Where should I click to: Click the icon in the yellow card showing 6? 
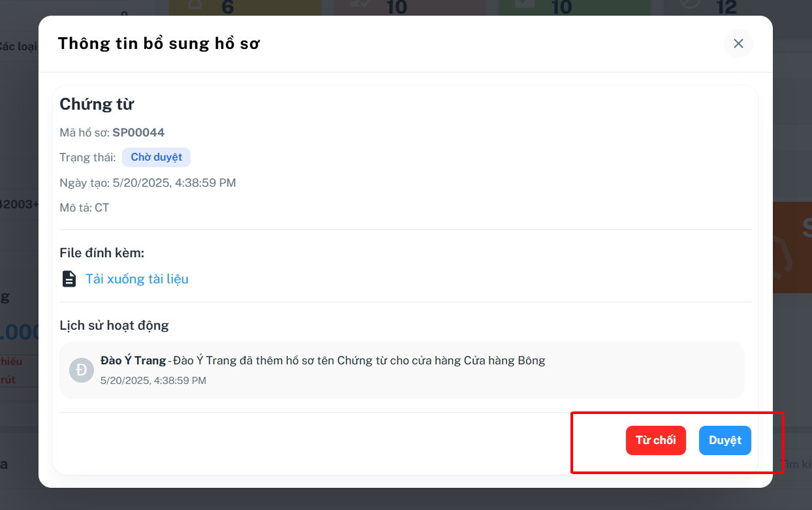[193, 5]
